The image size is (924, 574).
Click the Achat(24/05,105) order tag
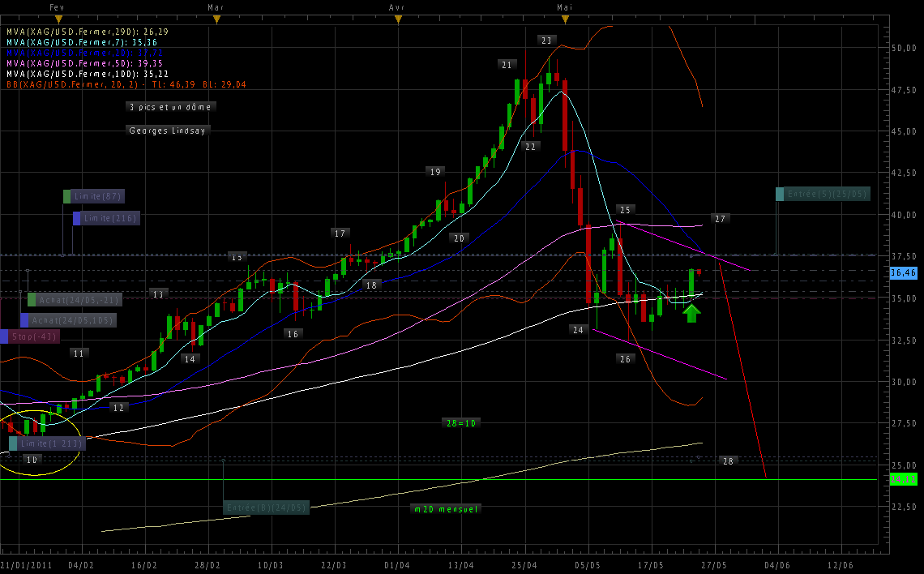(x=69, y=320)
